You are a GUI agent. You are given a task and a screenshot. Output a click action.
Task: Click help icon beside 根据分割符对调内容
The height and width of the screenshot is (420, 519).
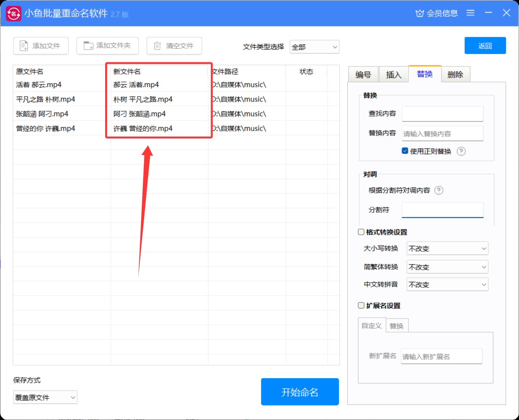(x=439, y=190)
